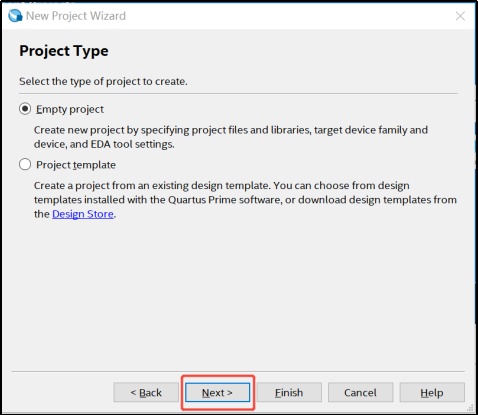
Task: Click the Finish button
Action: tap(289, 392)
